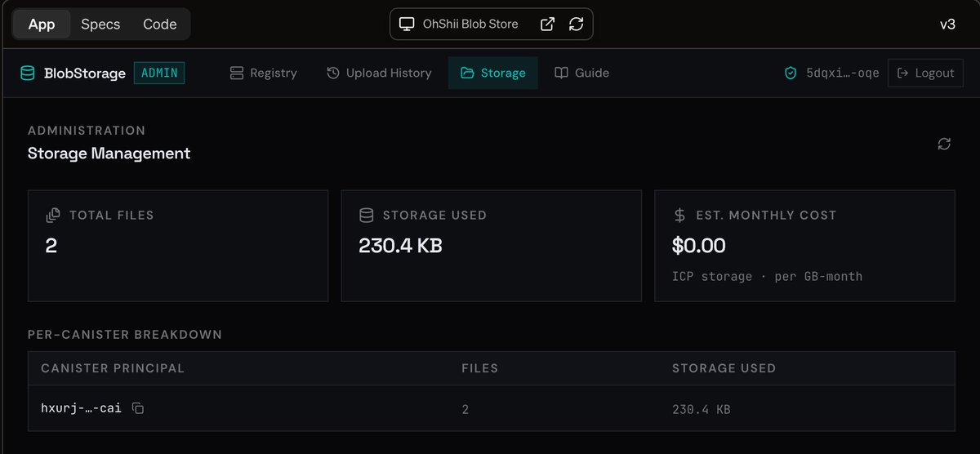
Task: Click the 230.4 KB cell in hxurj row
Action: click(701, 409)
